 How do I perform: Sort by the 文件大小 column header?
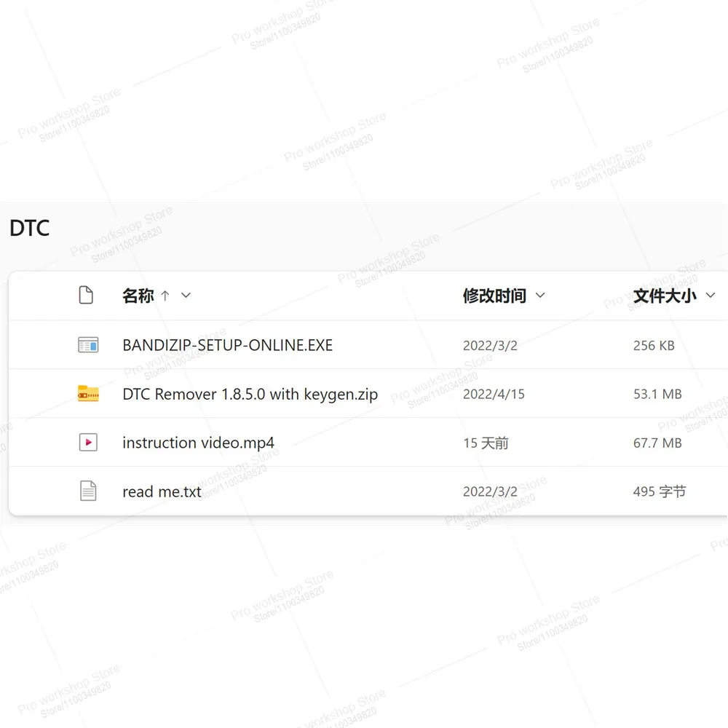tap(665, 296)
